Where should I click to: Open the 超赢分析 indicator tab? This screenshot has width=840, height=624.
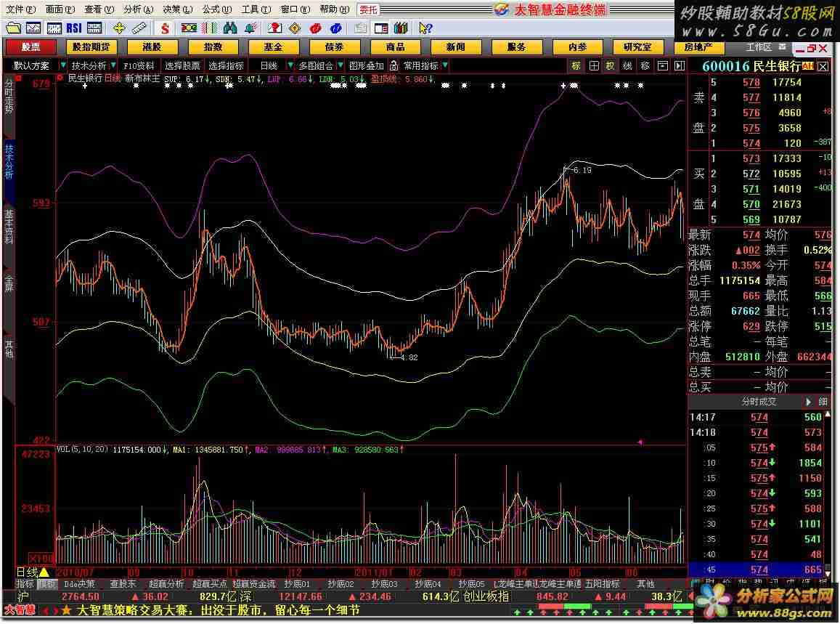pyautogui.click(x=166, y=584)
